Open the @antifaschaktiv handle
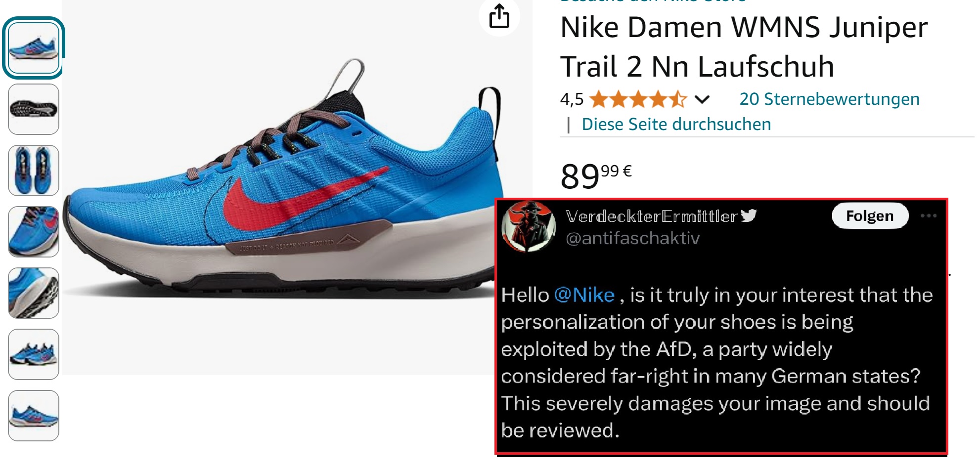The height and width of the screenshot is (473, 980). coord(632,238)
